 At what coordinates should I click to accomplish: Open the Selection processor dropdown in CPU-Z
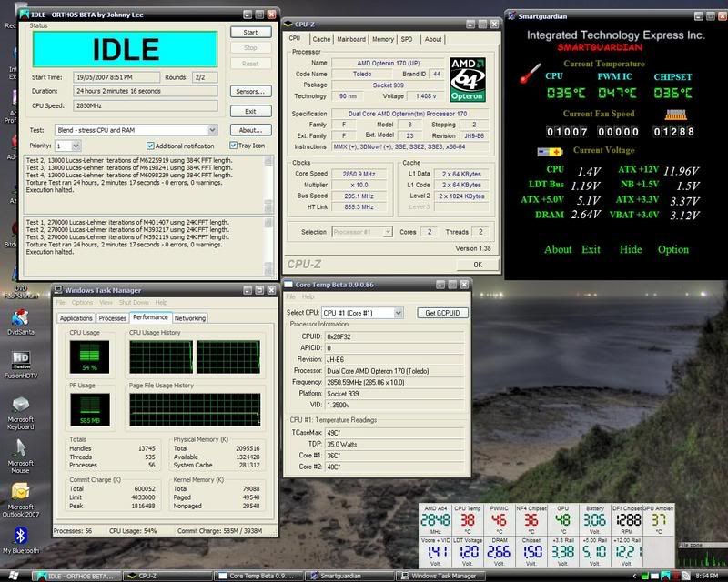pyautogui.click(x=388, y=232)
